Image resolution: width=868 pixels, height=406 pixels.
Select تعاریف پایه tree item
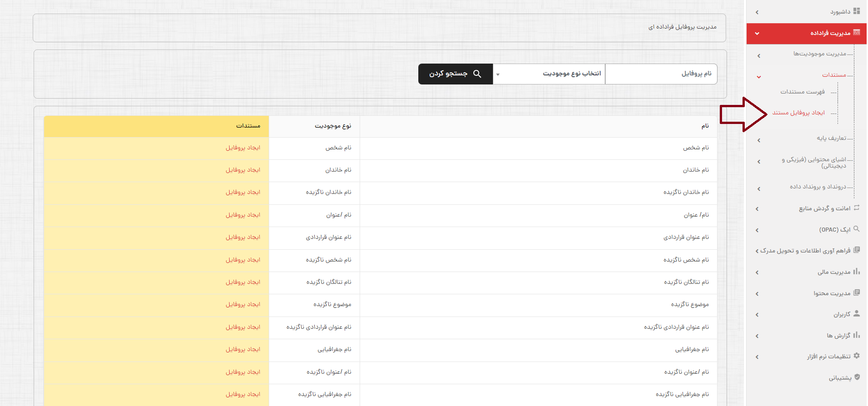[832, 138]
